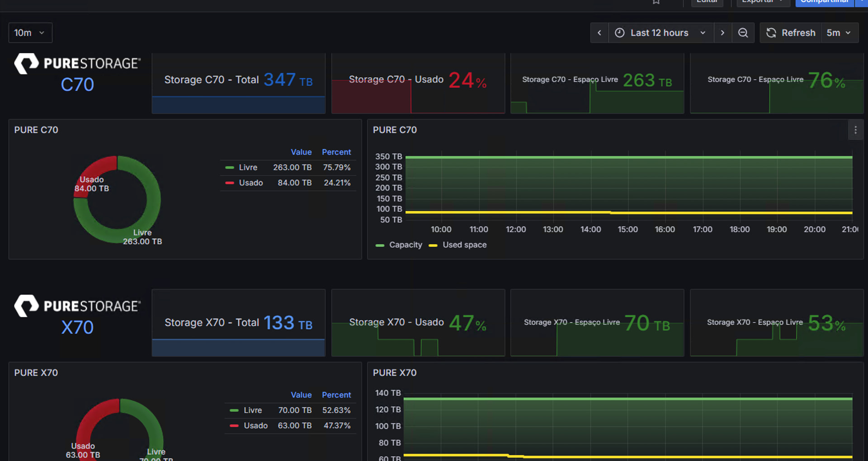Open the 5m auto-refresh interval dropdown
Screen dimensions: 868x461
840,33
